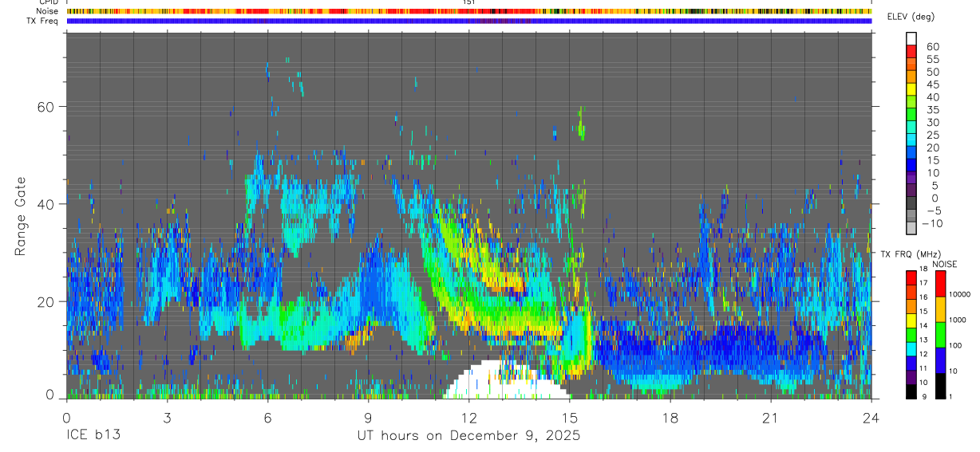Click the 'ICE b13' radar label

click(x=95, y=436)
